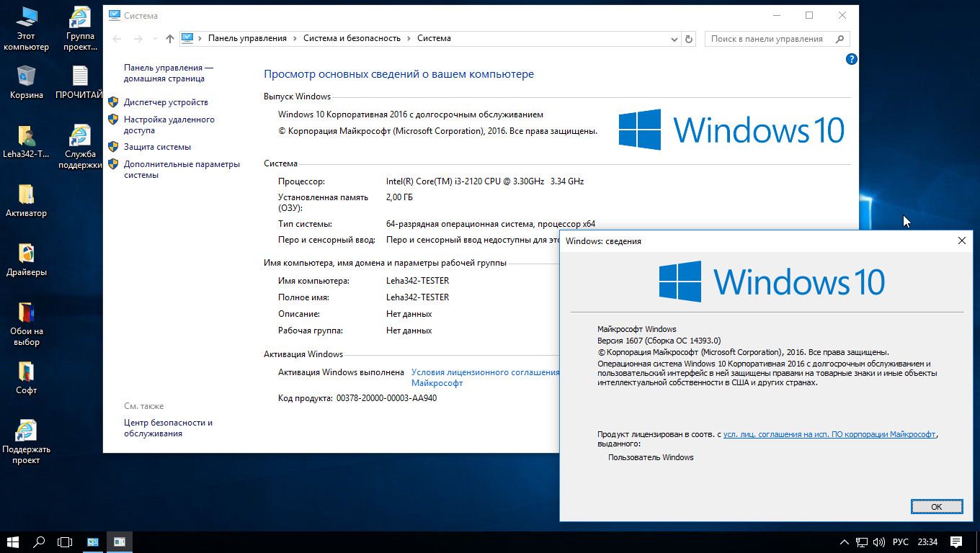
Task: Open the Windows Start menu
Action: tap(13, 541)
